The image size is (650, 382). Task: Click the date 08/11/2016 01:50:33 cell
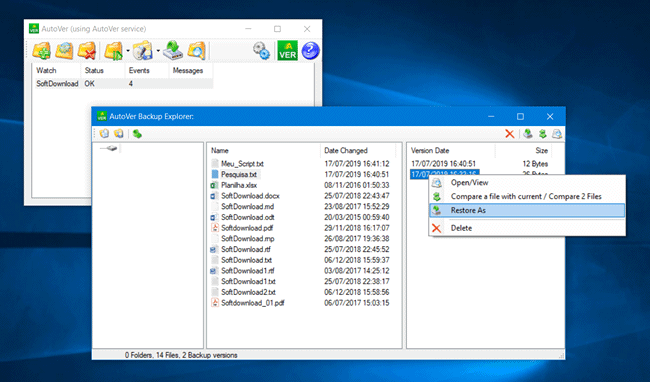pos(357,185)
